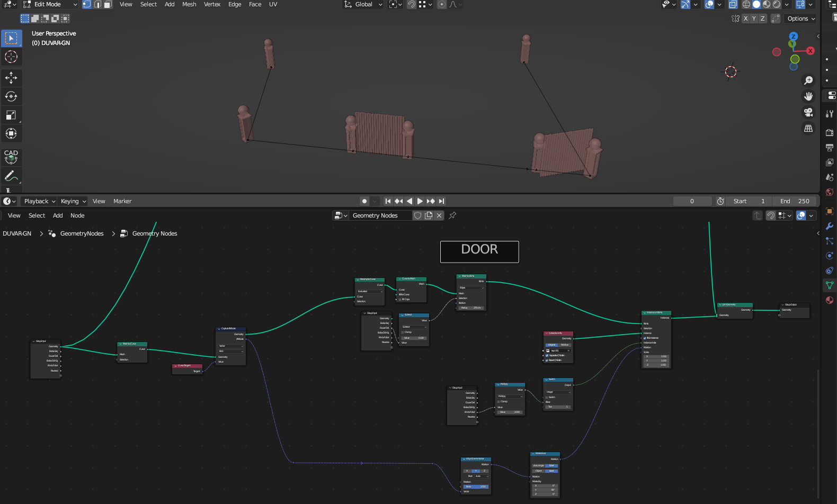Select the Annotate pencil tool
The image size is (837, 504).
click(11, 175)
